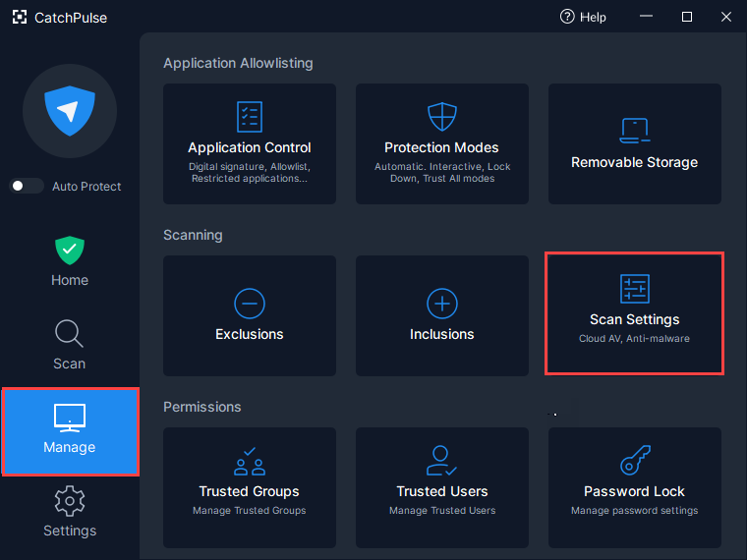Click the Application Control checklist icon
The height and width of the screenshot is (560, 747).
[250, 117]
